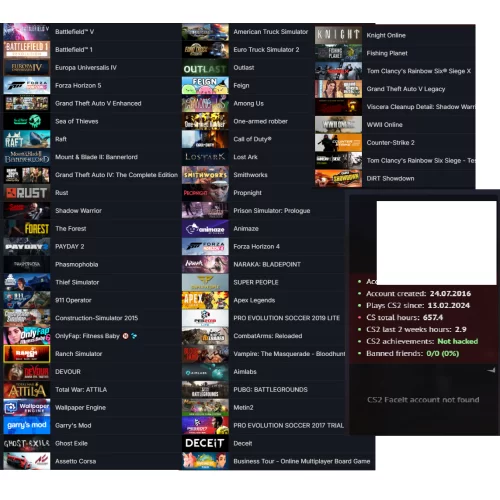Screen dimensions: 500x500
Task: Open the Raft game icon
Action: (27, 139)
